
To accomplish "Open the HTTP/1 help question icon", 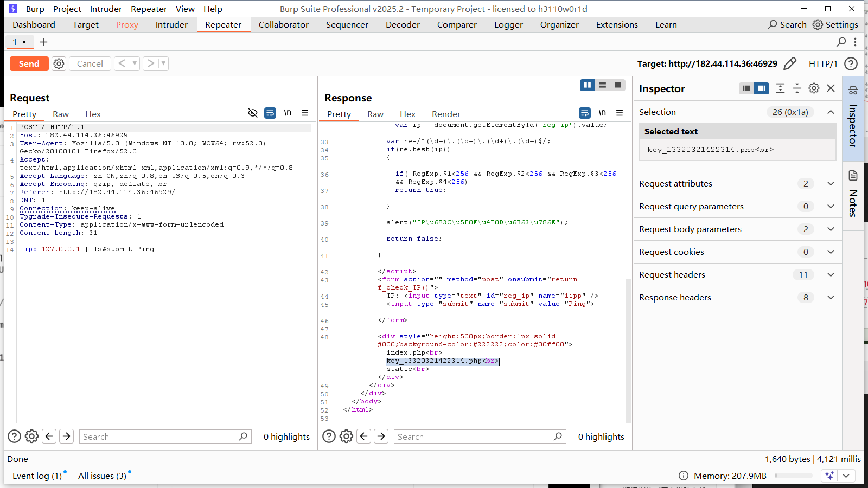I will pos(851,63).
